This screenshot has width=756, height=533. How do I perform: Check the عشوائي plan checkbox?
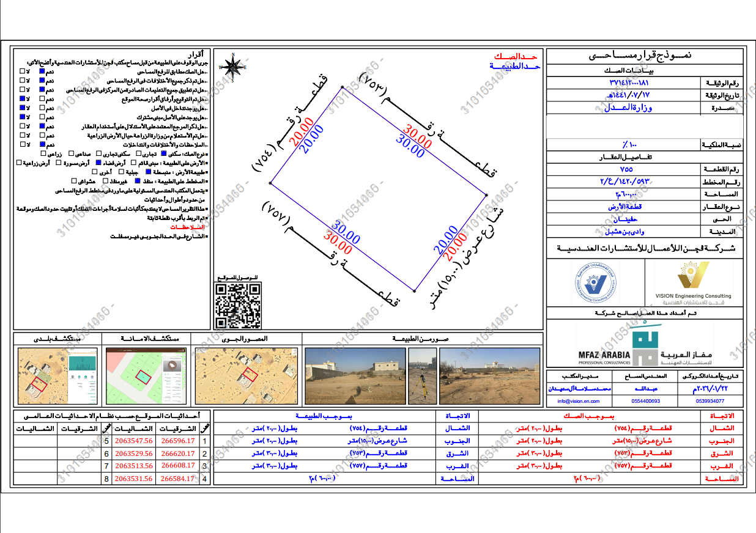point(74,180)
